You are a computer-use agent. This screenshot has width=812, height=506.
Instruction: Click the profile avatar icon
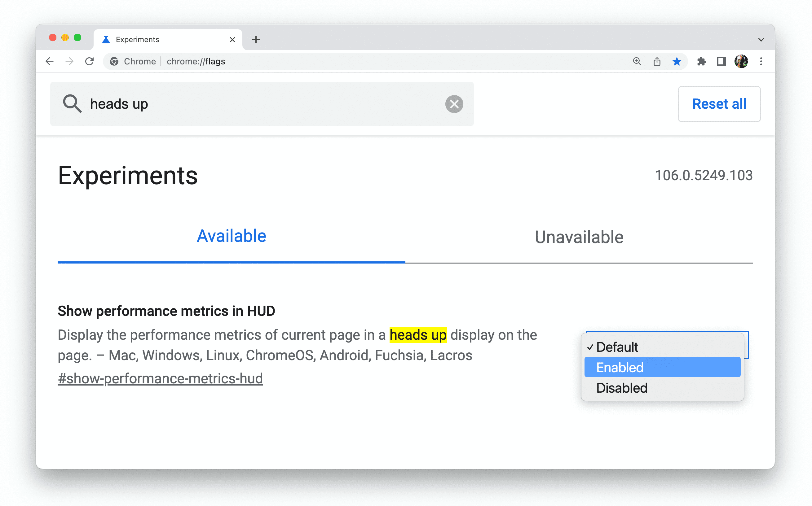(x=741, y=61)
